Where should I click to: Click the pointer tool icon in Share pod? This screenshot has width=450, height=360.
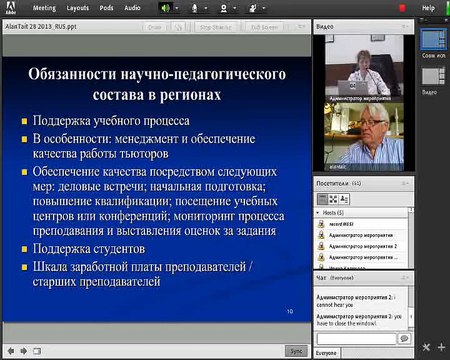(179, 27)
